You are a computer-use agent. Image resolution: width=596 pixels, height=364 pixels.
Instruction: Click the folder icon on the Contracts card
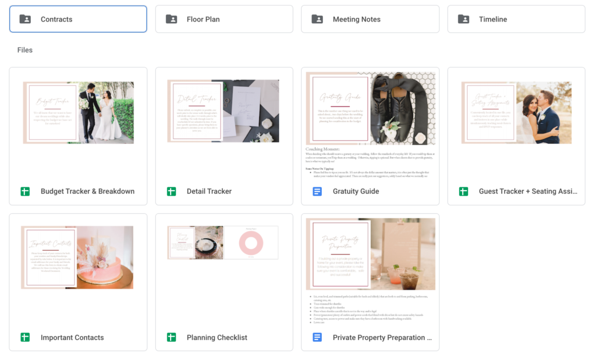(x=24, y=19)
